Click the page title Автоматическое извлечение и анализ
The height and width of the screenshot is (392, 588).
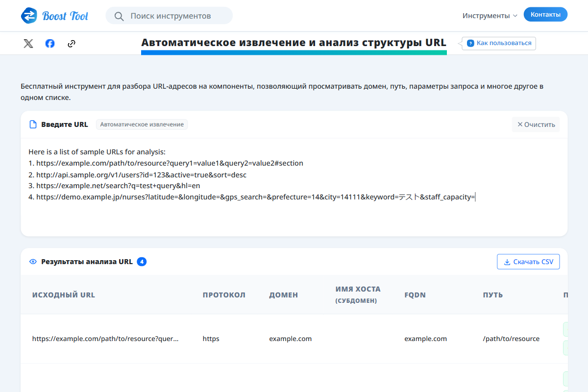point(294,43)
